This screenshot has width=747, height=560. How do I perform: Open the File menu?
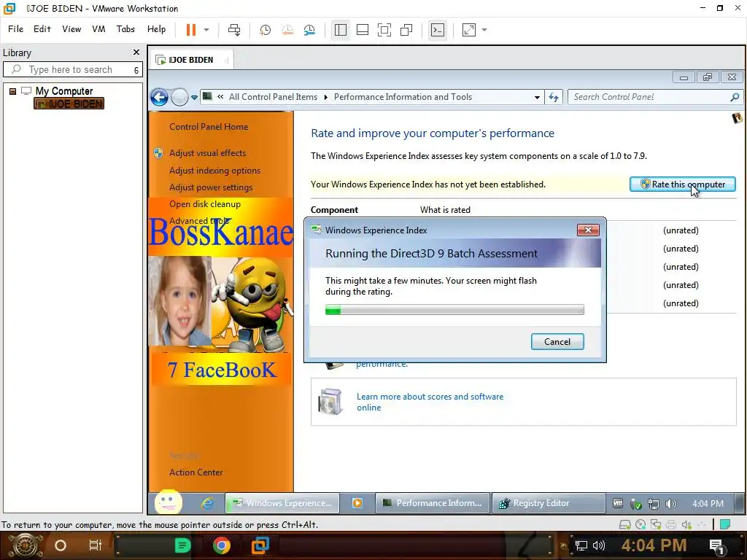coord(16,29)
